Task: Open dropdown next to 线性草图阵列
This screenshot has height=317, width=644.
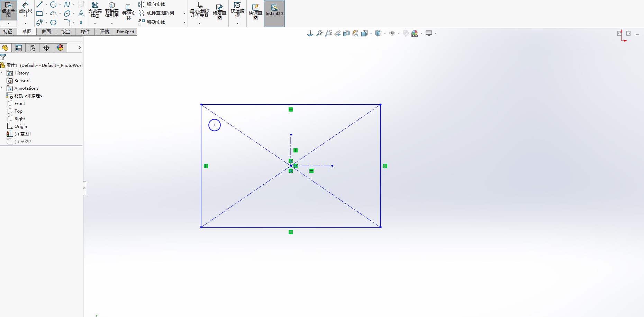Action: click(x=184, y=14)
